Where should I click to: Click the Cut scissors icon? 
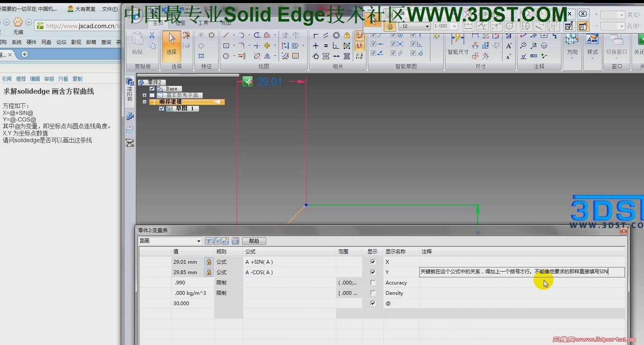pos(152,36)
